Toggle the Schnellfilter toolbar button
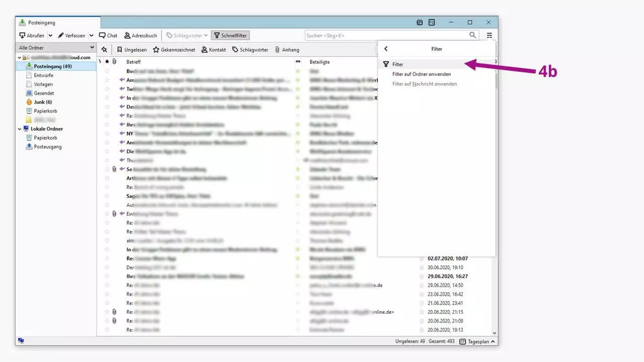 [x=230, y=36]
